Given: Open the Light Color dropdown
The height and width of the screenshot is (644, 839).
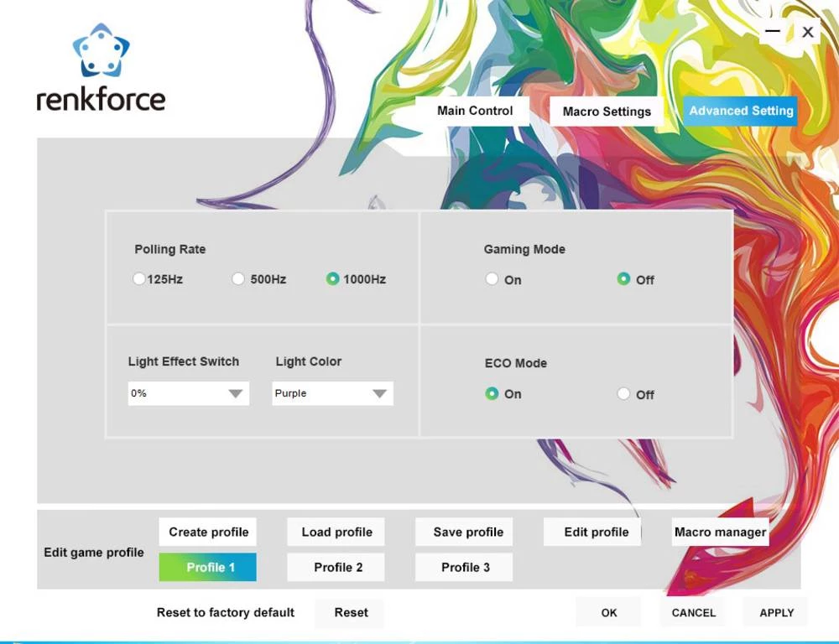Looking at the screenshot, I should (x=379, y=393).
